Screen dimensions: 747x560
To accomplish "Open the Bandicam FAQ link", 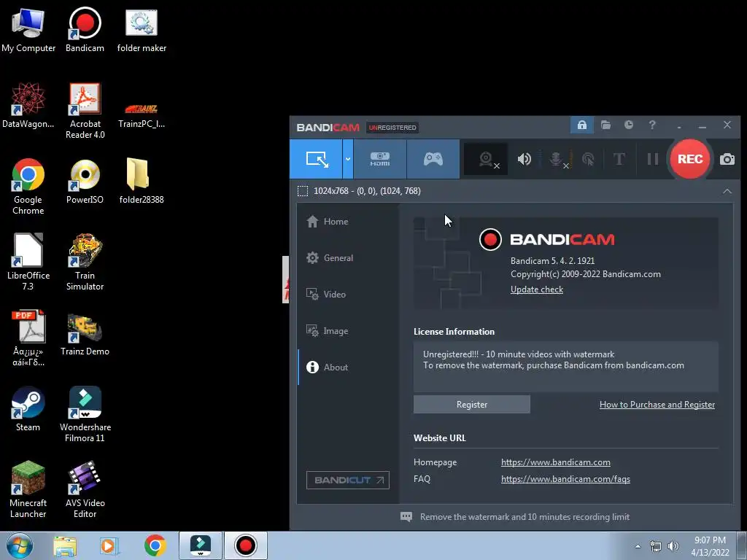I will (565, 479).
